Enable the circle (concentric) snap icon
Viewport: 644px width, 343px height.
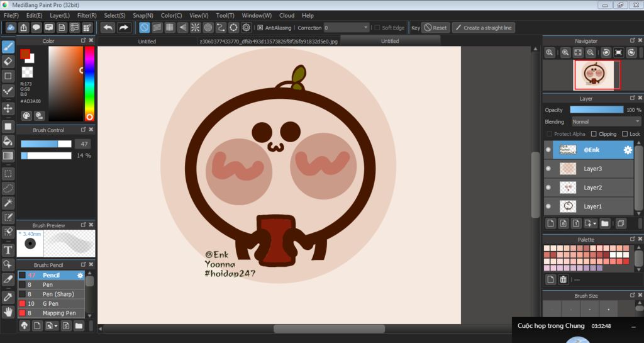click(208, 28)
